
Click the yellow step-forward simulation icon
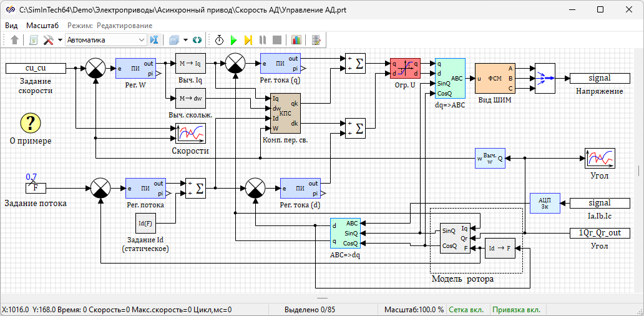point(248,40)
